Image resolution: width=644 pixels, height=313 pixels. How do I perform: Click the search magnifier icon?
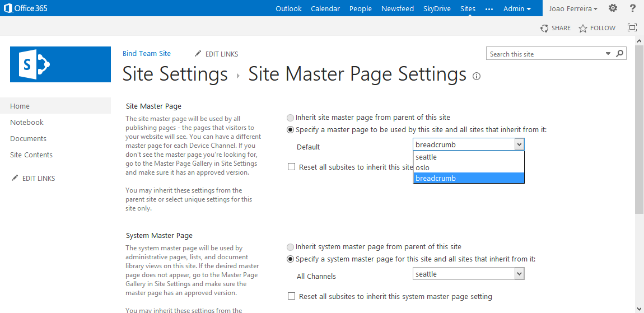(620, 53)
